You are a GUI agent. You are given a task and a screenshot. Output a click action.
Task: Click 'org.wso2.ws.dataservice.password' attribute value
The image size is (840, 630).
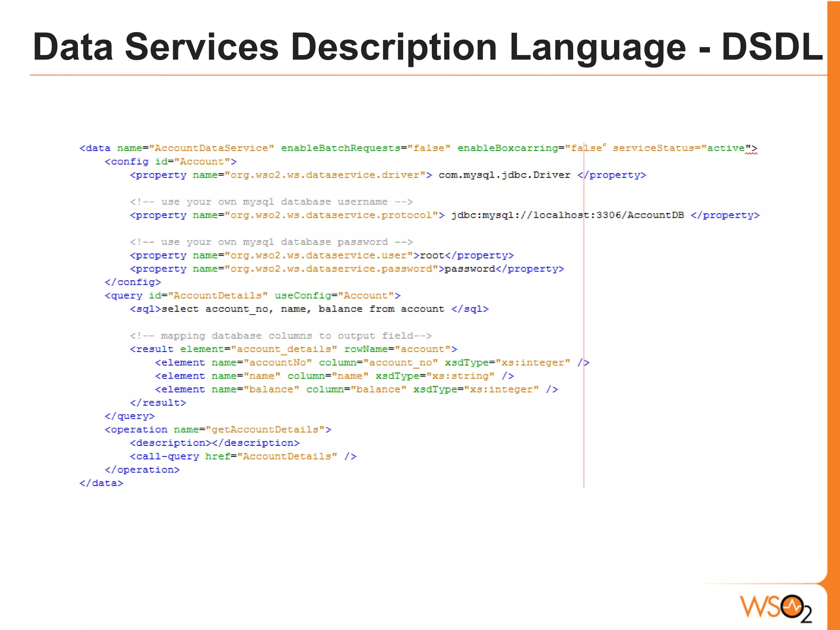click(331, 269)
